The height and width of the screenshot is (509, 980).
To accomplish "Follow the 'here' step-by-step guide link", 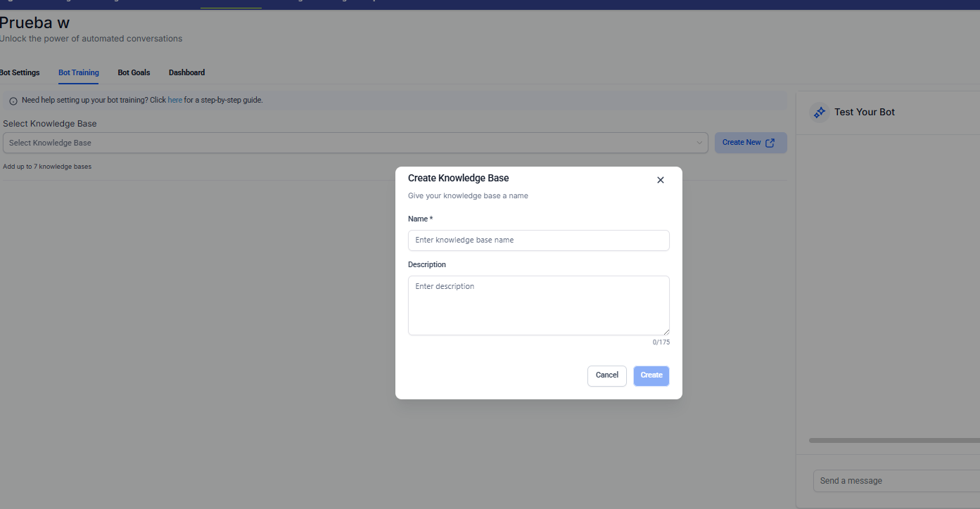I will (x=174, y=101).
